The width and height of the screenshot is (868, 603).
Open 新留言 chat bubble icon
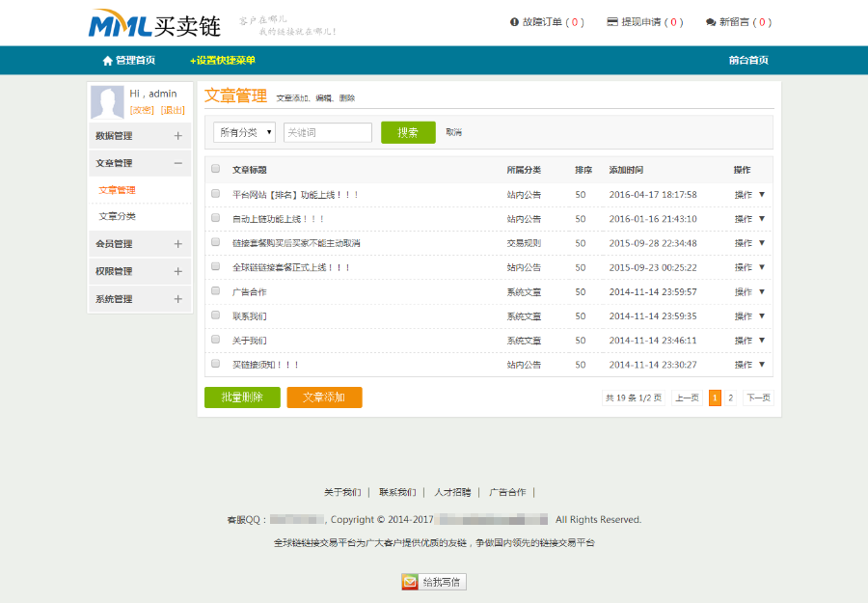(x=711, y=22)
